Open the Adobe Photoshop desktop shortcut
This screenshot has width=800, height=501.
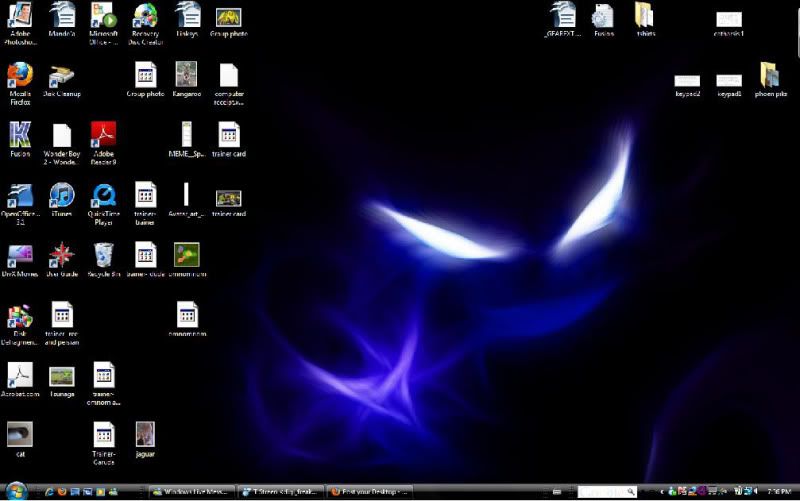point(20,15)
